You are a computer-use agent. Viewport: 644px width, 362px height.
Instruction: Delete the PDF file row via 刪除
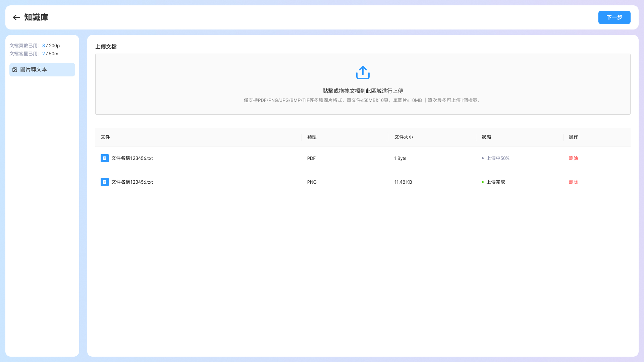coord(573,158)
